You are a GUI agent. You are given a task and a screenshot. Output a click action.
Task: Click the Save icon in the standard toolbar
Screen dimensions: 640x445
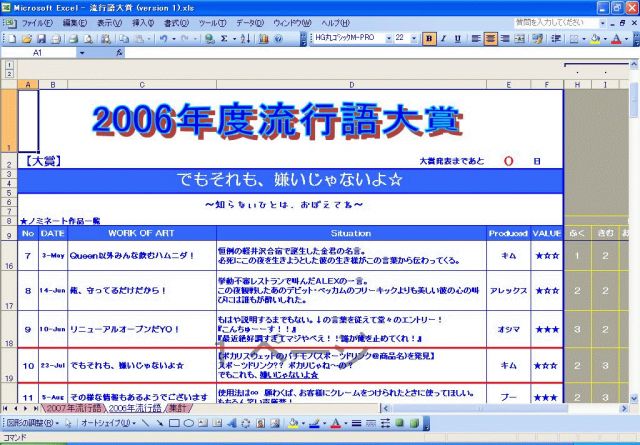(x=42, y=38)
